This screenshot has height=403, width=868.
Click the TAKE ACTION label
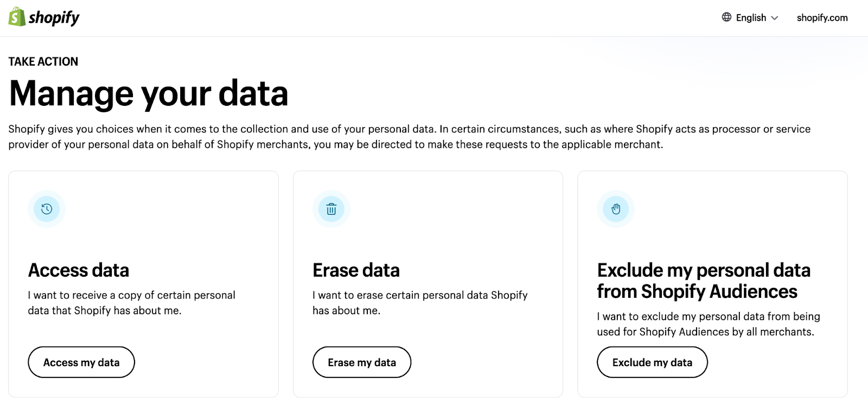tap(43, 61)
